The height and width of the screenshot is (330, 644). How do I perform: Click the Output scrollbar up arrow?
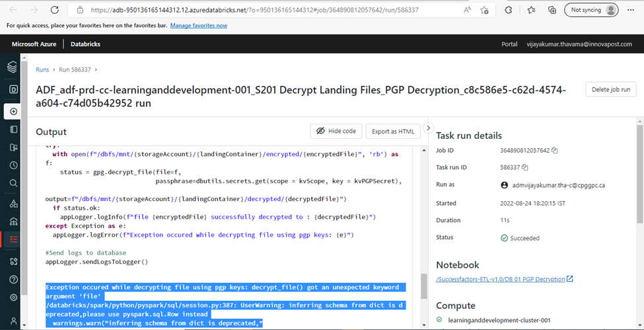pyautogui.click(x=423, y=150)
